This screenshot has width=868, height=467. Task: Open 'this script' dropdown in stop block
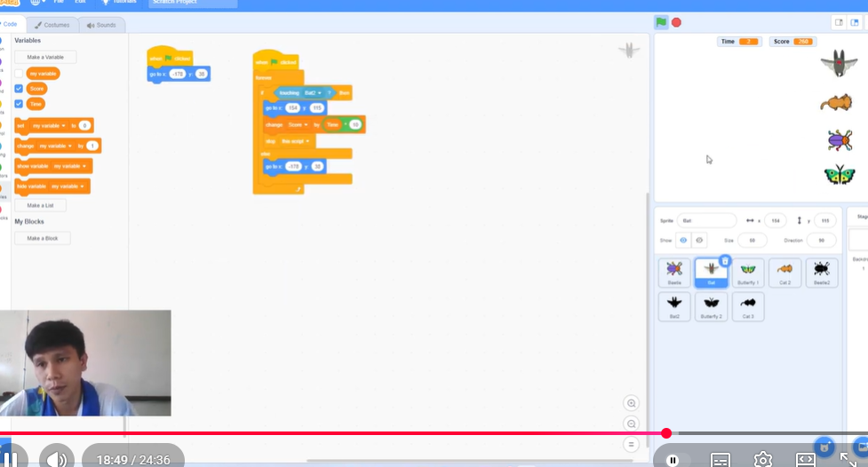(x=295, y=142)
